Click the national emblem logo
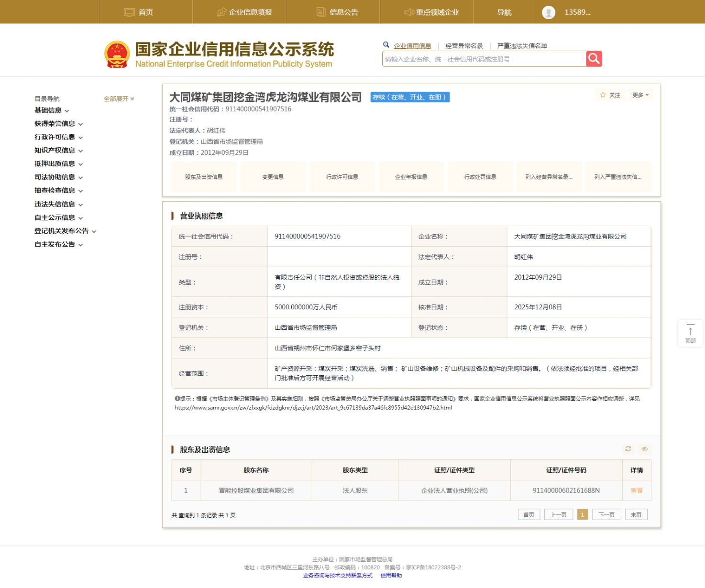 pos(117,54)
